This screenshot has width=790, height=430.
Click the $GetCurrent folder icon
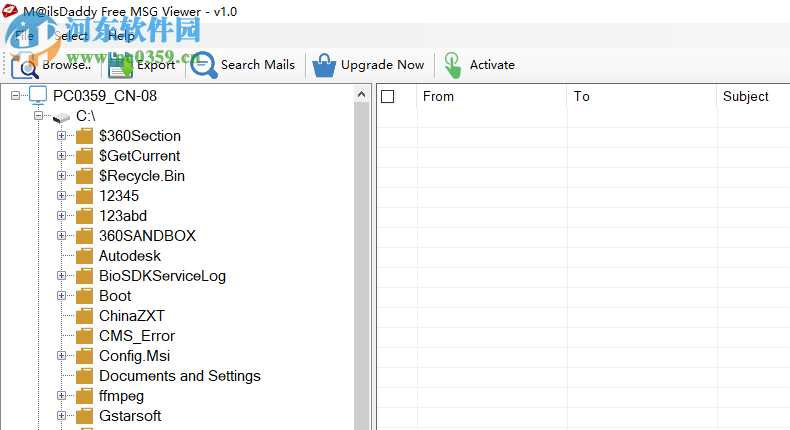pyautogui.click(x=84, y=156)
